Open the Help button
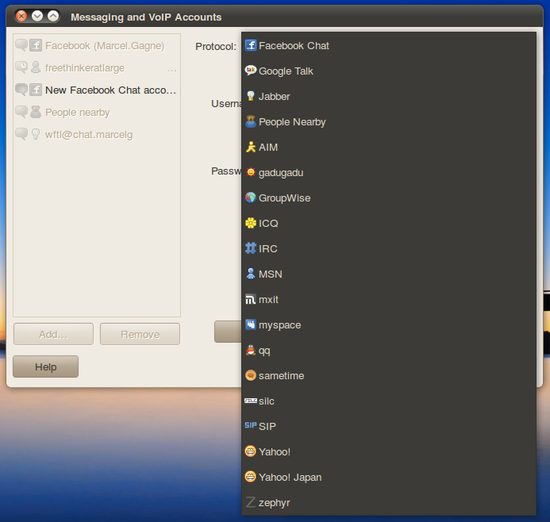The image size is (550, 522). pyautogui.click(x=46, y=367)
